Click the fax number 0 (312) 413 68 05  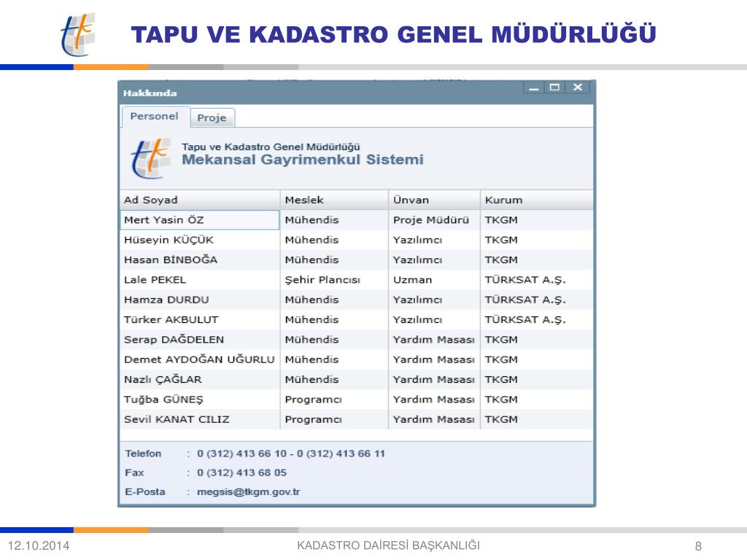tap(242, 472)
